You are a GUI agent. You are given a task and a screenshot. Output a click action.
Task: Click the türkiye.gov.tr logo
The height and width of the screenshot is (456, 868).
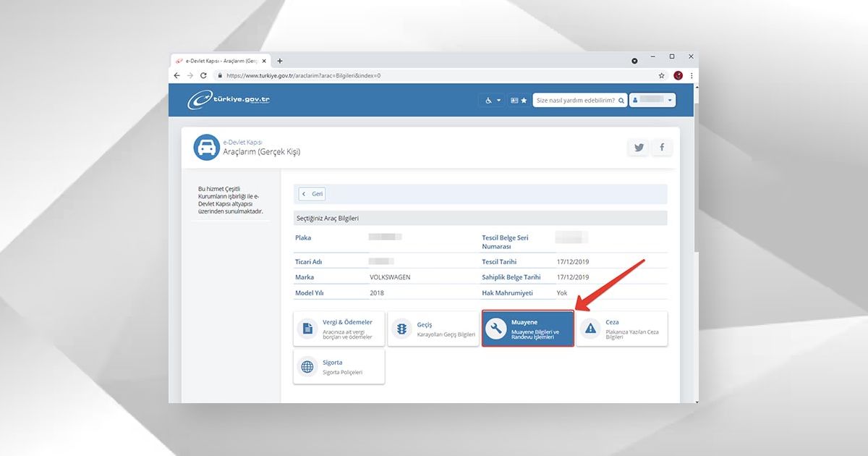coord(229,100)
